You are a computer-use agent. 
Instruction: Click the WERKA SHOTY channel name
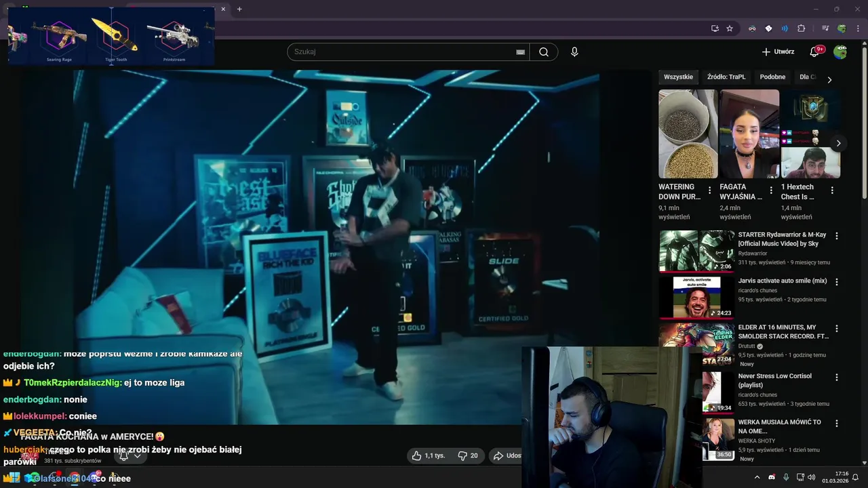pyautogui.click(x=756, y=441)
